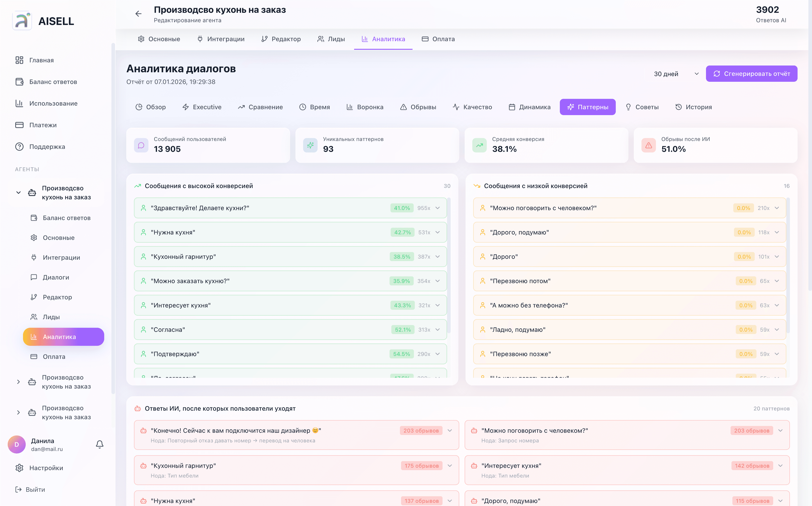Switch to the Воронка report tab
The image size is (812, 506).
tap(365, 107)
